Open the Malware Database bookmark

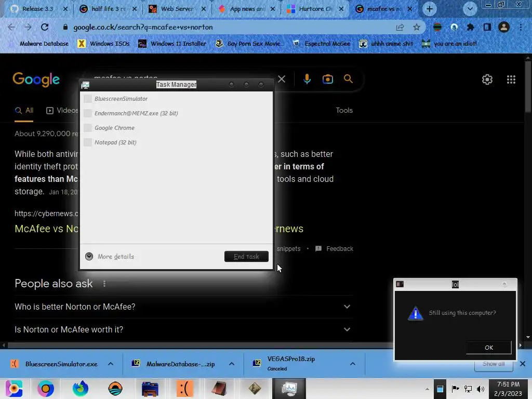point(38,44)
